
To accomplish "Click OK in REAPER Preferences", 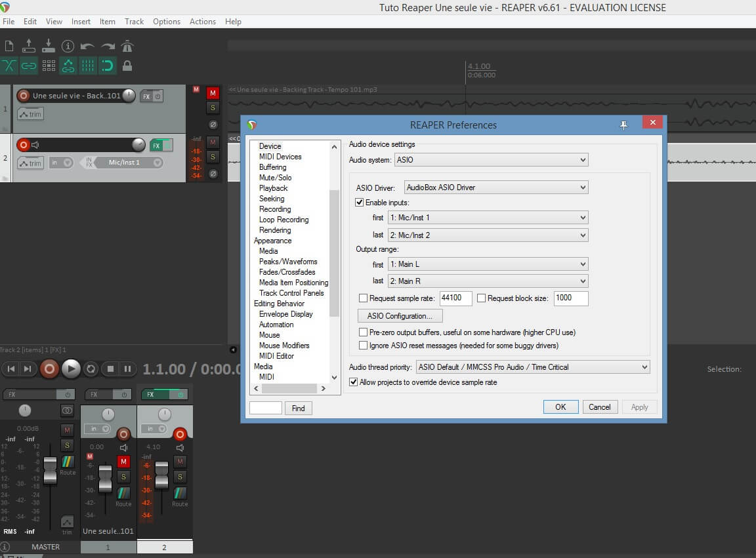I will point(560,407).
